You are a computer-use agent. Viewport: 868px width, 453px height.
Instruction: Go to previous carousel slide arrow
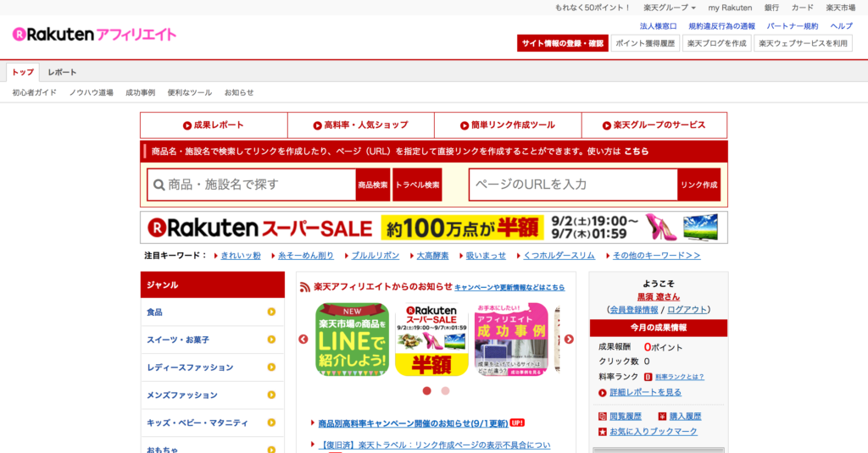[303, 339]
